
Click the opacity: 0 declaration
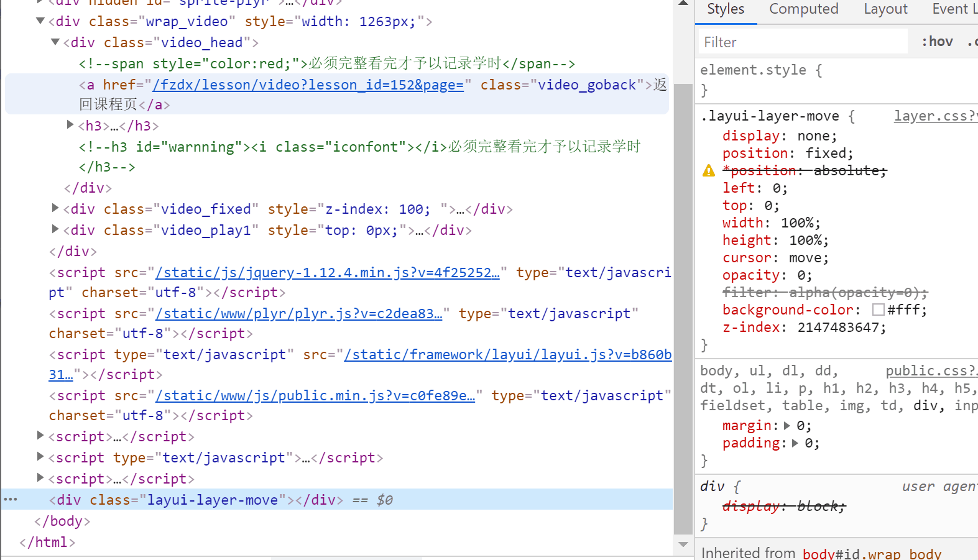click(767, 275)
